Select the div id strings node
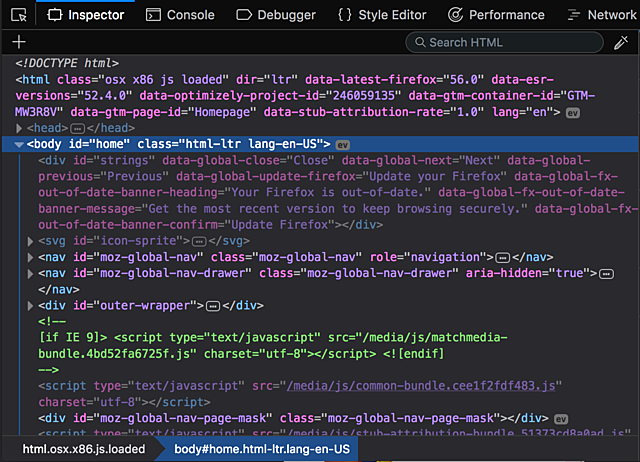 [338, 193]
